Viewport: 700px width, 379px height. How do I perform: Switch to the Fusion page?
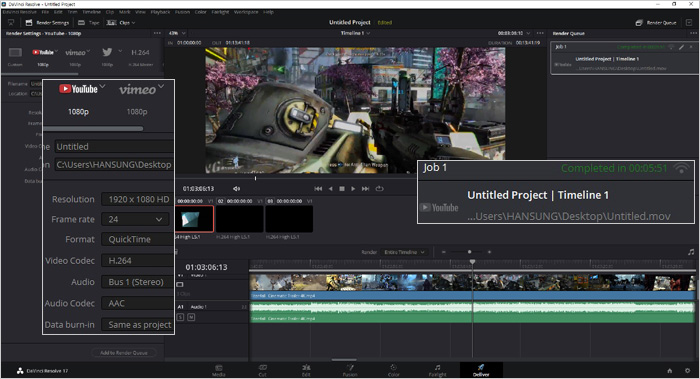[350, 371]
